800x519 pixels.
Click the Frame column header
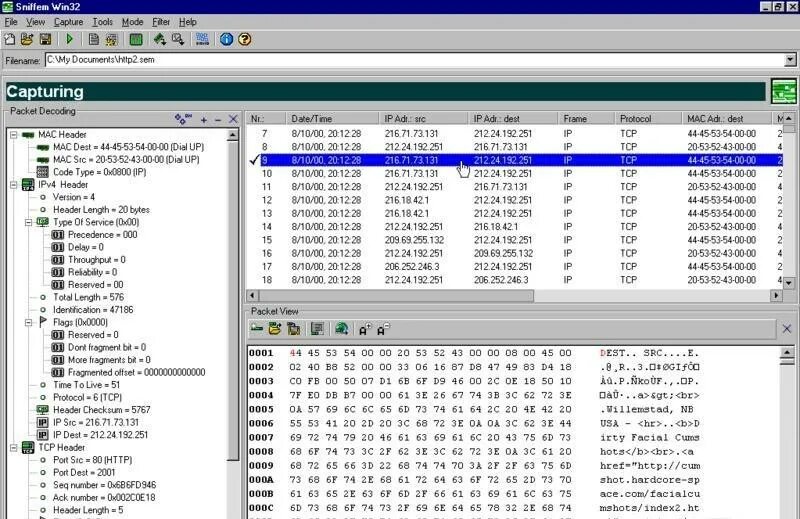586,119
